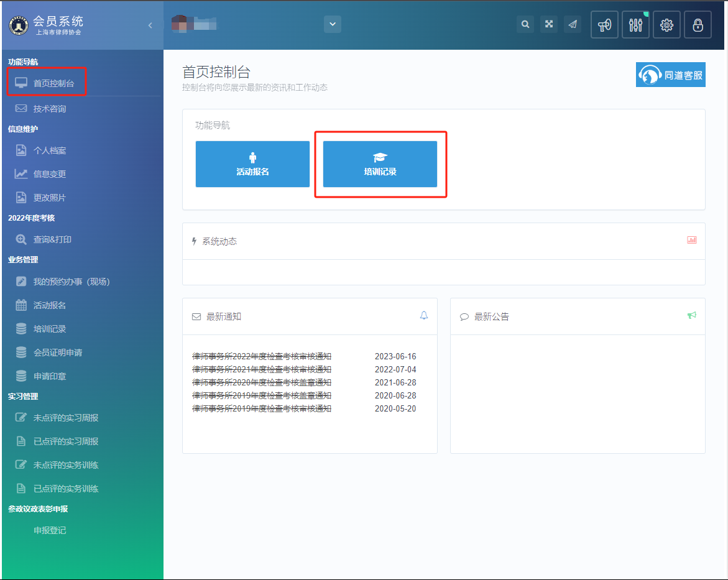
Task: Click the bar chart icon in 系统动态
Action: 691,240
